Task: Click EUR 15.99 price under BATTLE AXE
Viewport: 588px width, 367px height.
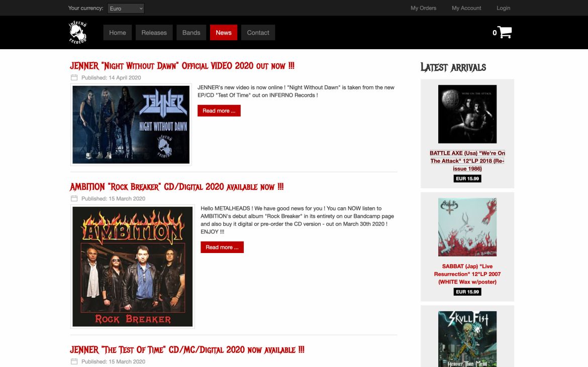Action: pyautogui.click(x=467, y=179)
